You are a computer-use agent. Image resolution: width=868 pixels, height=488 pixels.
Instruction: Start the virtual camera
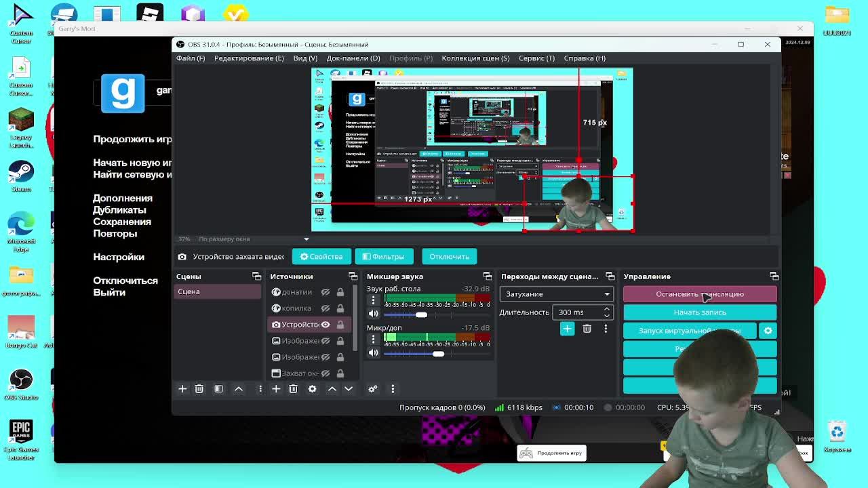(690, 331)
